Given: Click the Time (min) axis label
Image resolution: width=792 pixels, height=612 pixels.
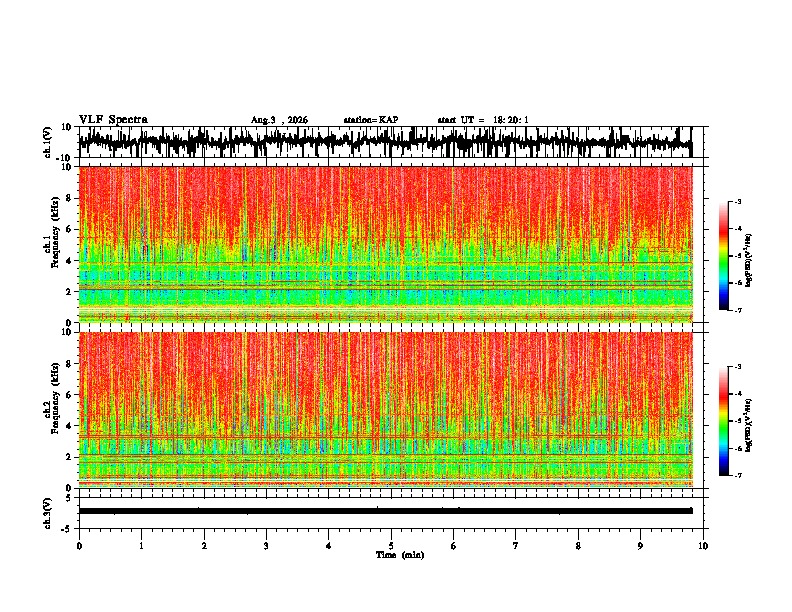Looking at the screenshot, I should click(x=400, y=555).
